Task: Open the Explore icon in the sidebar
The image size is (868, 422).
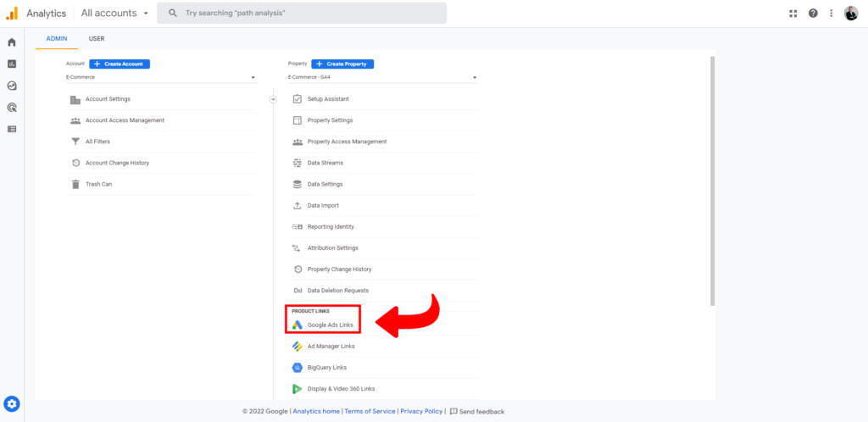Action: tap(12, 86)
